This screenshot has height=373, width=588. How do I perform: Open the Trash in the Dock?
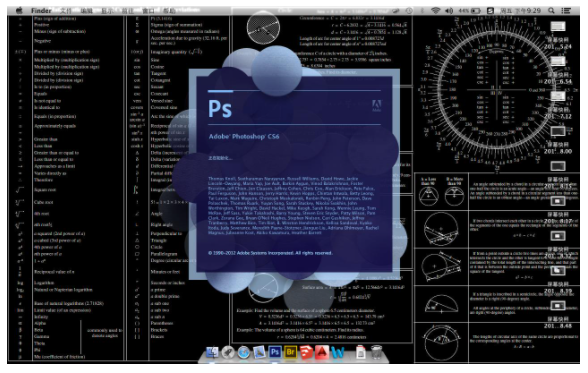coord(376,352)
